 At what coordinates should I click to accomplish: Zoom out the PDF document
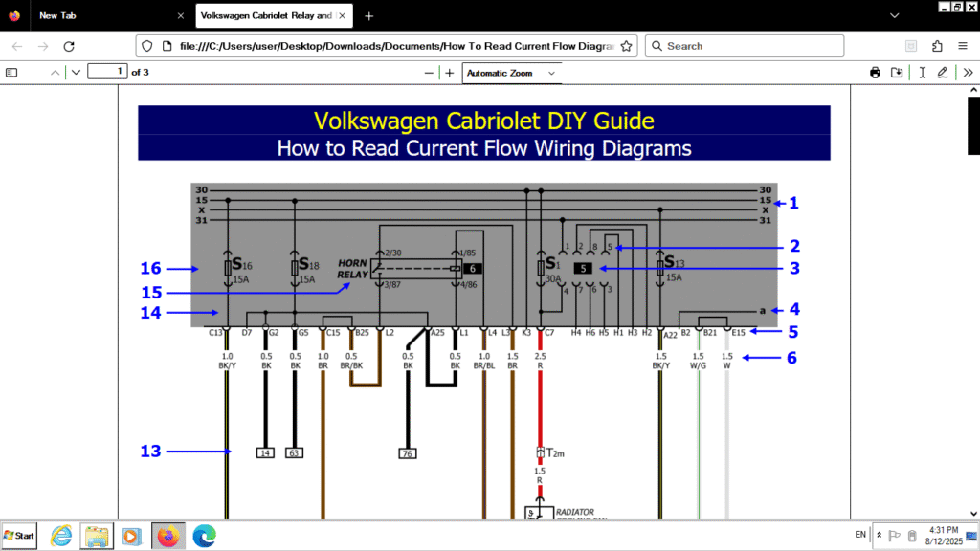(429, 73)
